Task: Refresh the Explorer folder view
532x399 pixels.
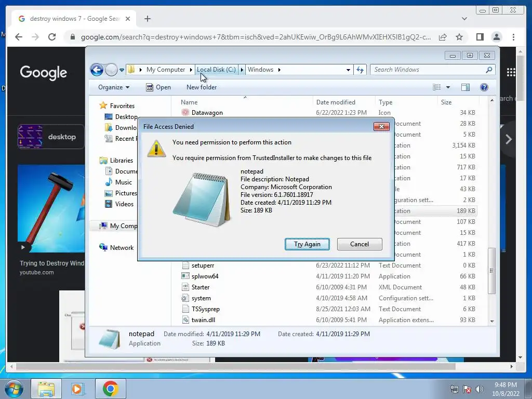Action: click(360, 70)
